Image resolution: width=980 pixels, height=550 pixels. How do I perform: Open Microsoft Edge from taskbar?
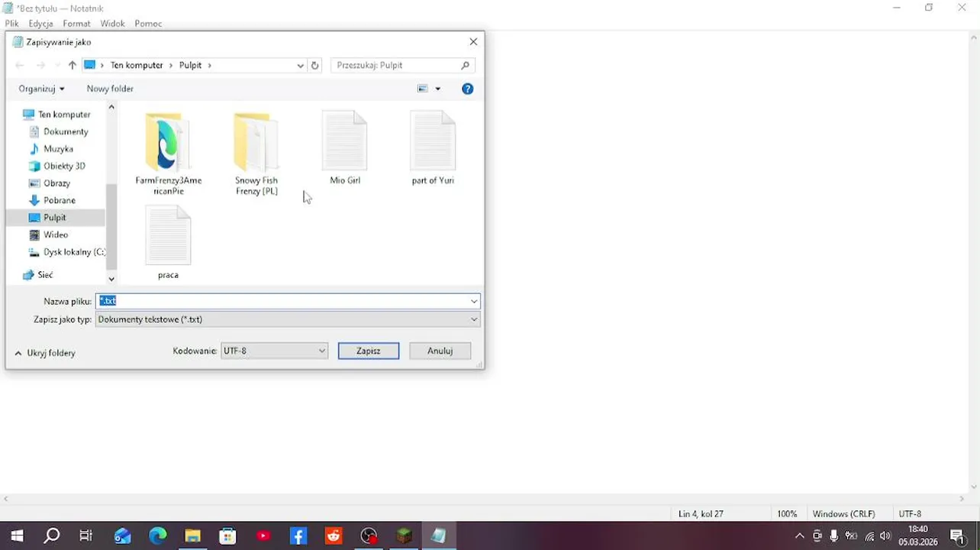pos(157,536)
